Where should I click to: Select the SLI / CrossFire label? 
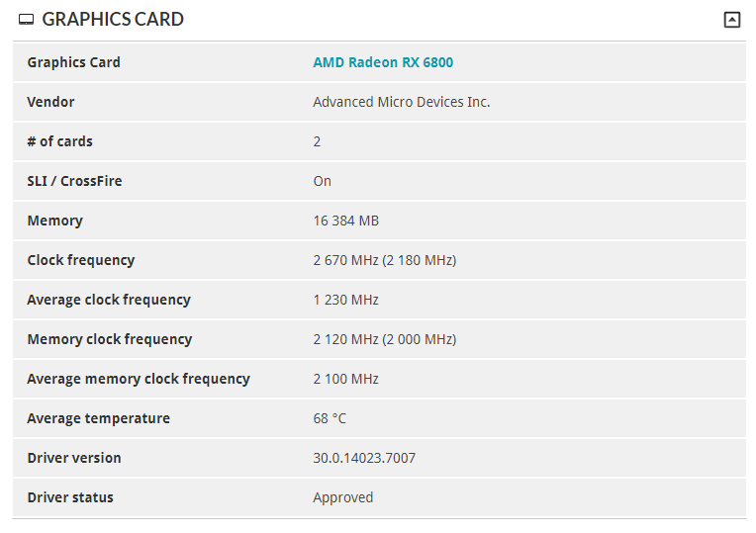(x=74, y=181)
